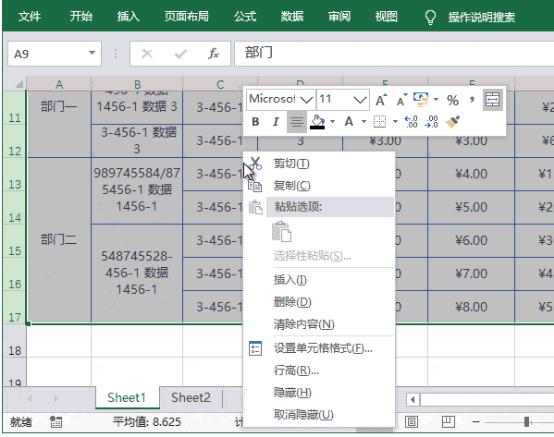Click the Select All corner triangle
The width and height of the screenshot is (554, 437).
(19, 84)
